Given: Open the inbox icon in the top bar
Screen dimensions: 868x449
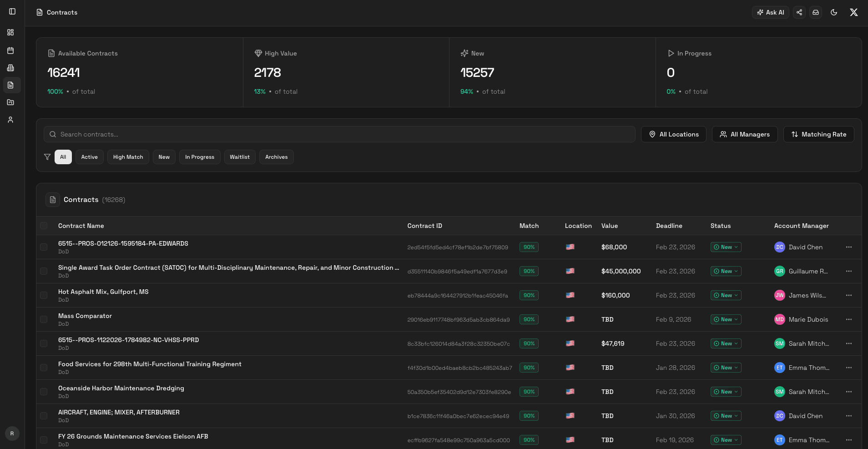Looking at the screenshot, I should point(816,12).
